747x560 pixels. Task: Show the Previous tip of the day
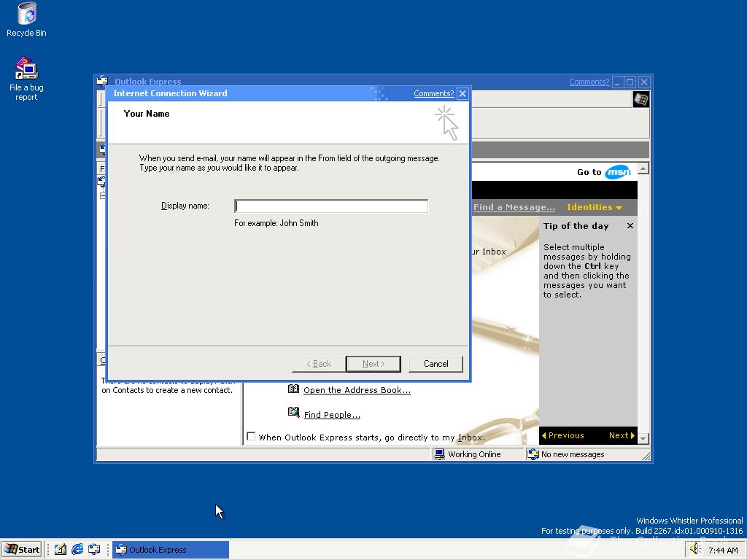tap(562, 435)
